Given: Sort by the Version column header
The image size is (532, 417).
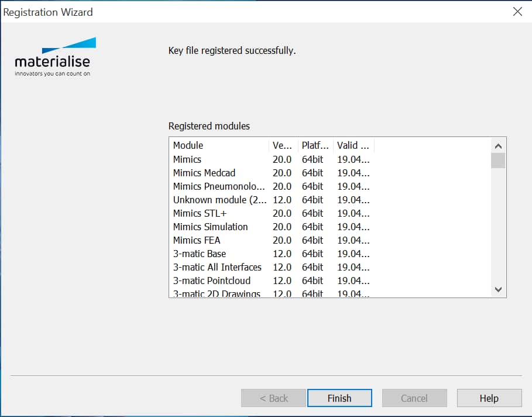Looking at the screenshot, I should 284,145.
